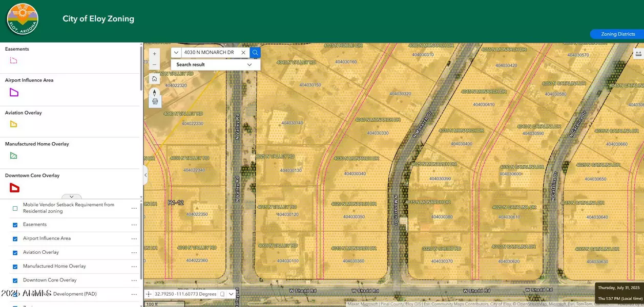Zoom out of the map
Viewport: 644px width, 307px height.
point(155,64)
